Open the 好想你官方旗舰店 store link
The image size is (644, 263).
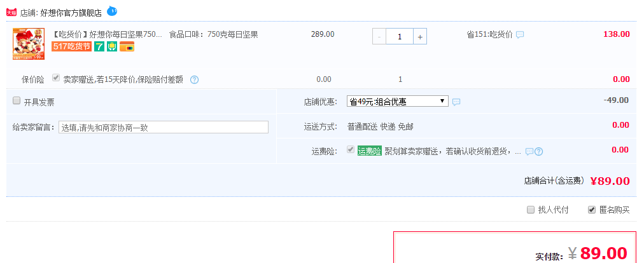(x=71, y=12)
